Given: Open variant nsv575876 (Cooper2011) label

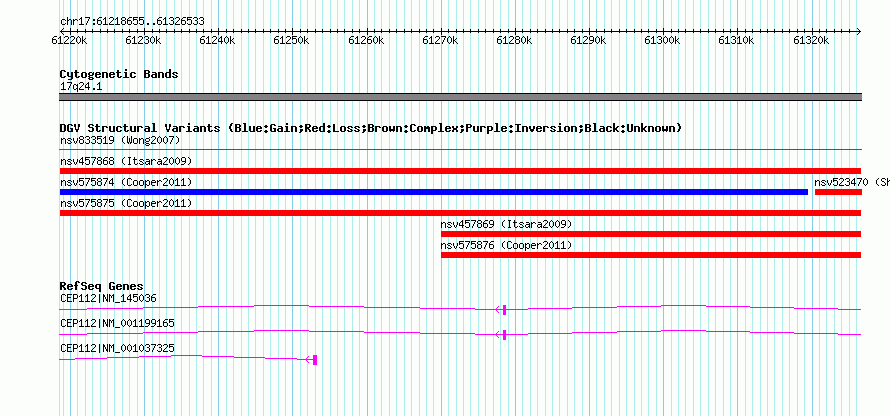Looking at the screenshot, I should pyautogui.click(x=506, y=245).
